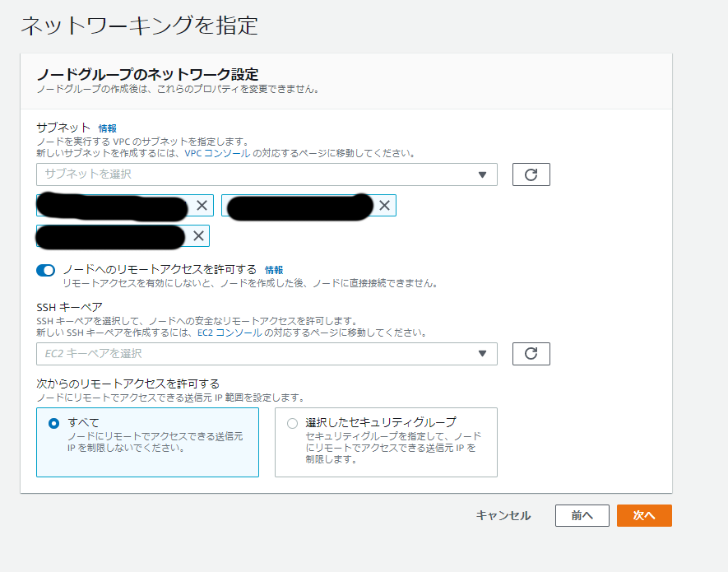Open 情報 link beside remote access toggle
The width and height of the screenshot is (728, 572).
click(x=274, y=270)
